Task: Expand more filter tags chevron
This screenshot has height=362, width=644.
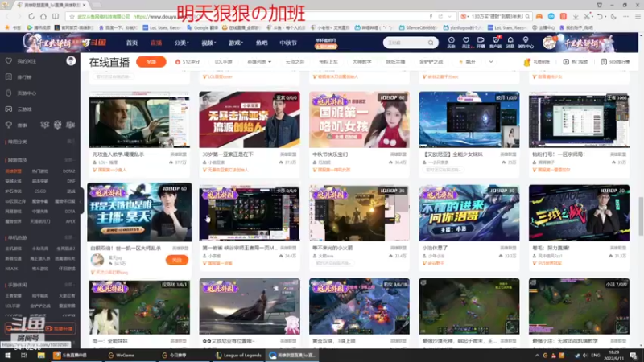Action: tap(491, 62)
